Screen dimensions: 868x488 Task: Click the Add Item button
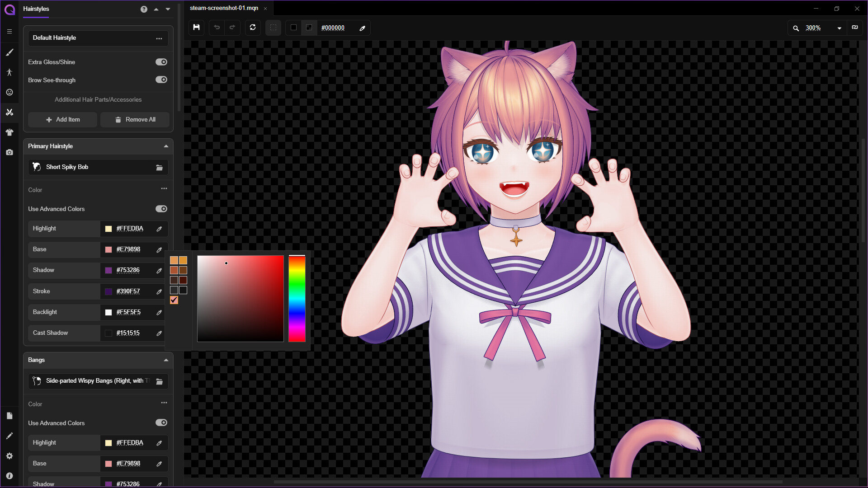click(62, 119)
